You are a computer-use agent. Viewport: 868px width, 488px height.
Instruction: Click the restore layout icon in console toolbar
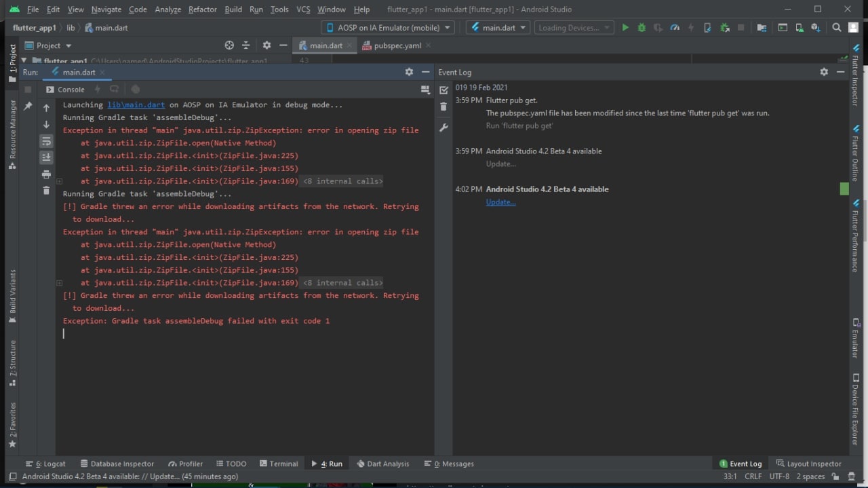[425, 90]
